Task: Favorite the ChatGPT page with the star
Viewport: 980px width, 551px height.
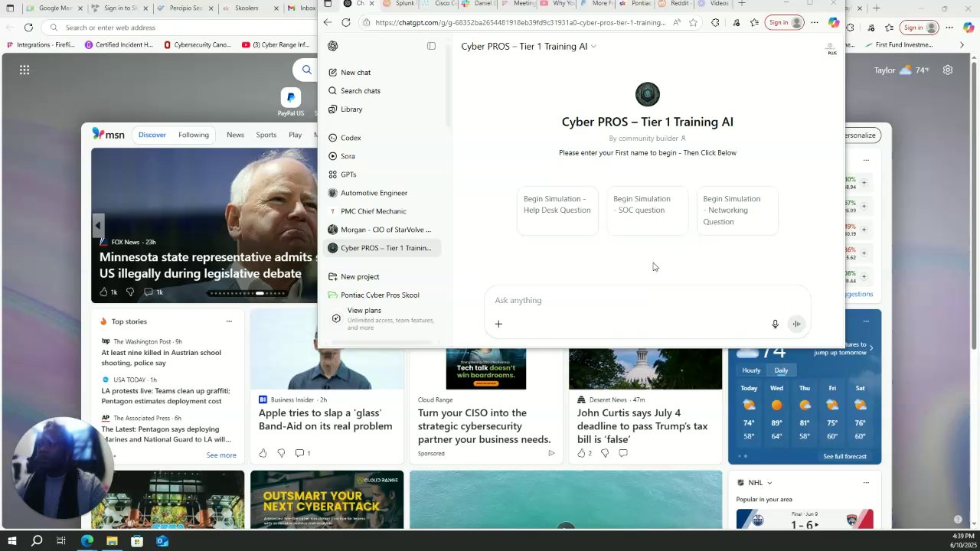Action: pyautogui.click(x=693, y=23)
